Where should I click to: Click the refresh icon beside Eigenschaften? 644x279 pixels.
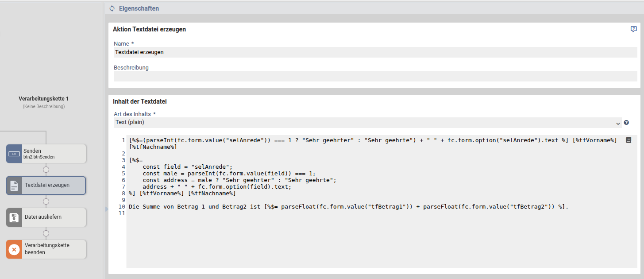[112, 8]
